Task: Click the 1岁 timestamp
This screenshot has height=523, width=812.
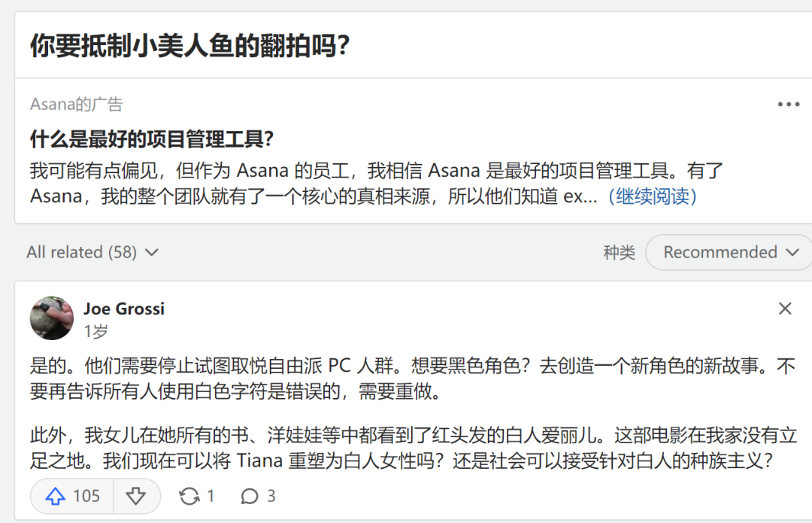Action: (95, 331)
